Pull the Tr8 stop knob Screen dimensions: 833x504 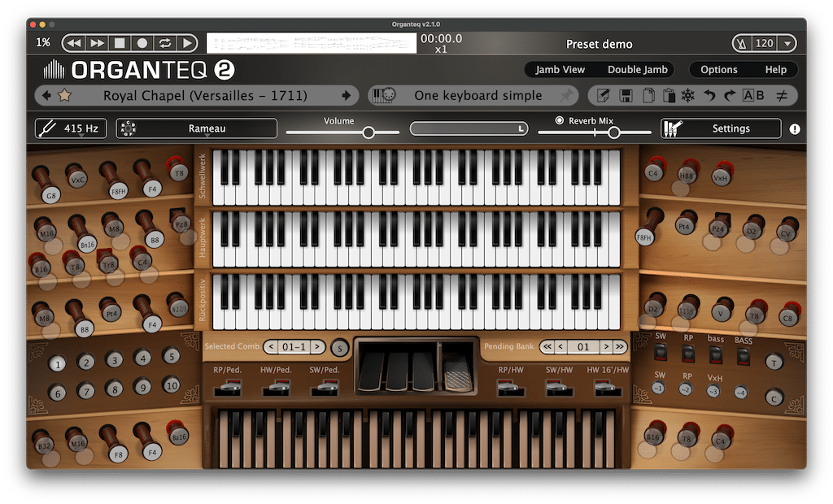point(108,264)
